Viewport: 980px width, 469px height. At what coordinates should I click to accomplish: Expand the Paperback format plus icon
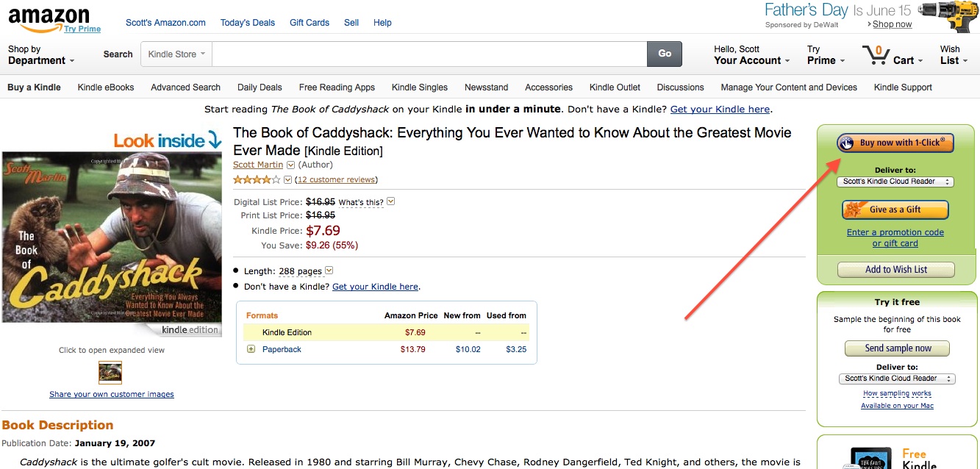251,349
